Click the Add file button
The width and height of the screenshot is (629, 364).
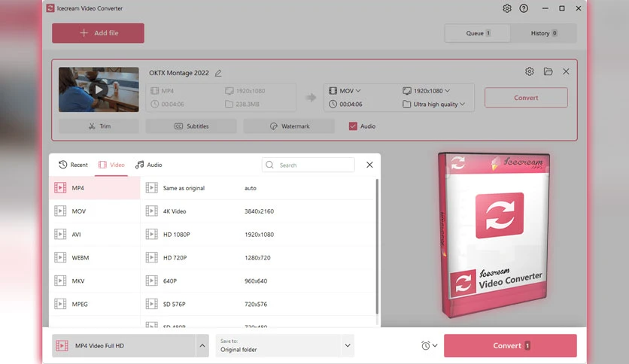[x=98, y=33]
